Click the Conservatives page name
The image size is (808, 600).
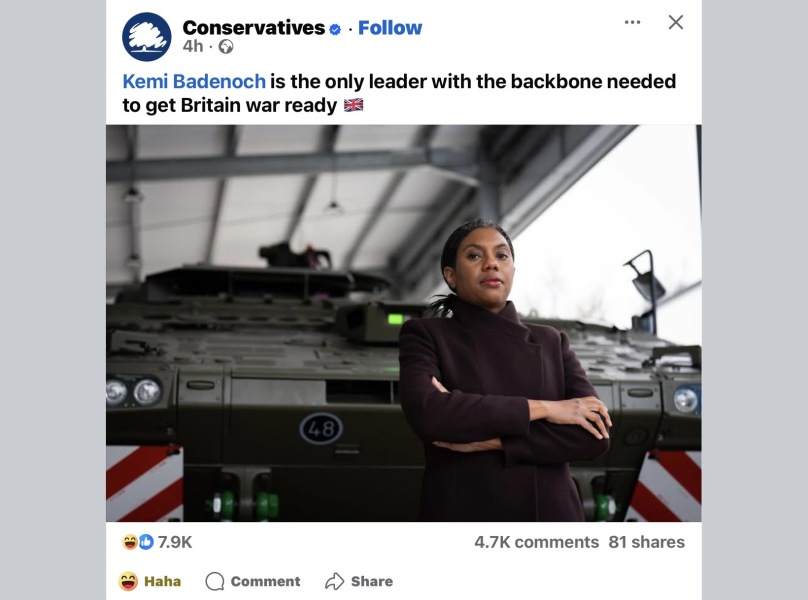coord(254,28)
